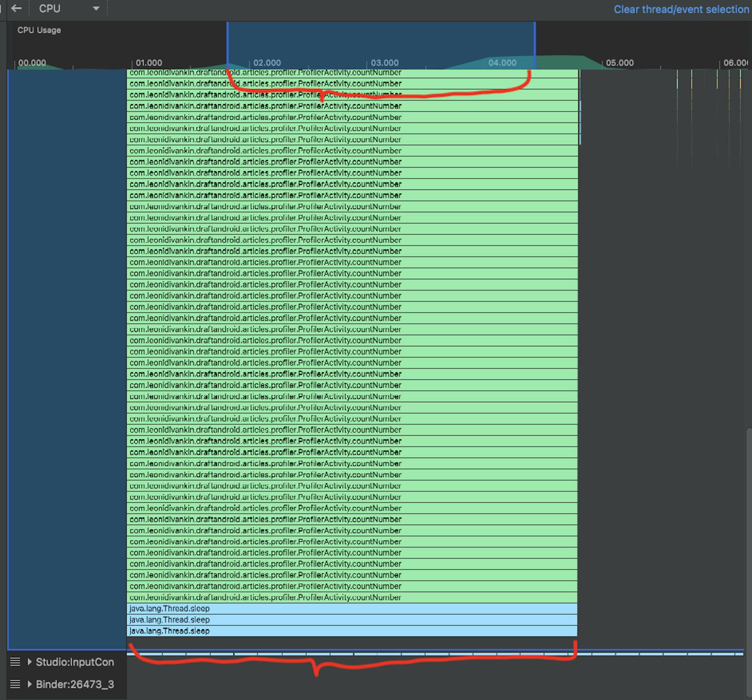Click the 05.000 mark on the timeline ruler
Image resolution: width=752 pixels, height=700 pixels.
click(x=619, y=63)
